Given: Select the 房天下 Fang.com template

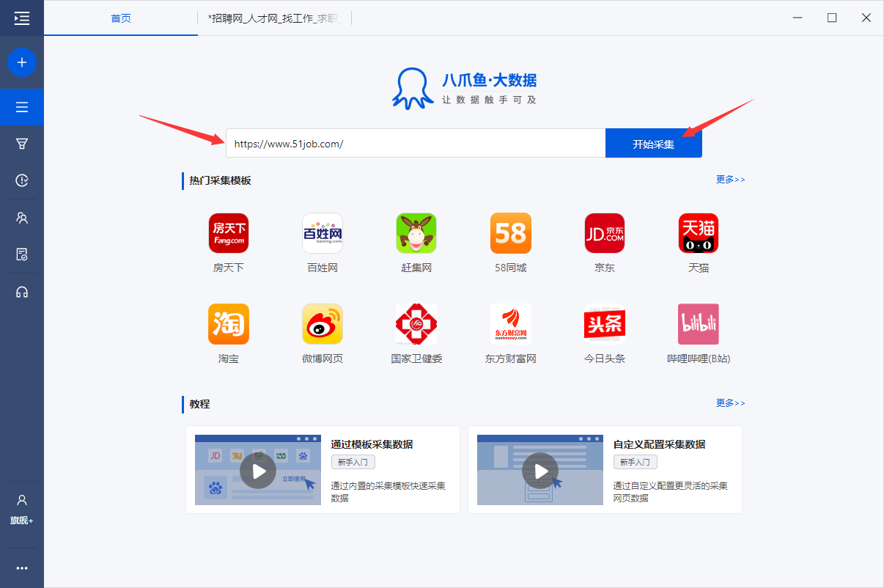Looking at the screenshot, I should coord(229,233).
